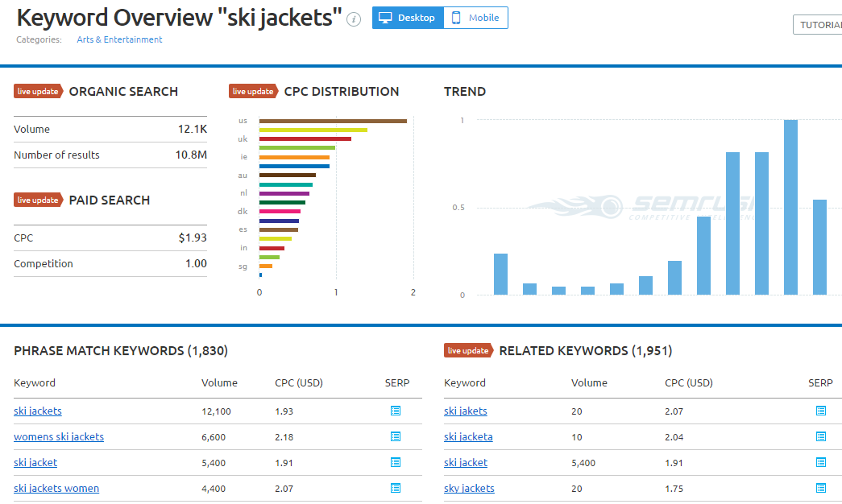View SERP for "sky jackets" related keyword
Screen dimensions: 842x504
pos(823,488)
